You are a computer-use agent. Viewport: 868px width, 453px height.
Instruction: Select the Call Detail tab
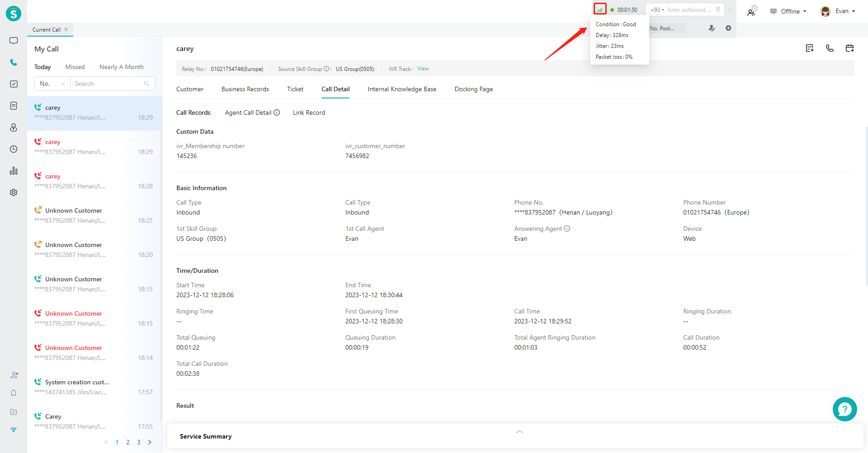point(335,89)
